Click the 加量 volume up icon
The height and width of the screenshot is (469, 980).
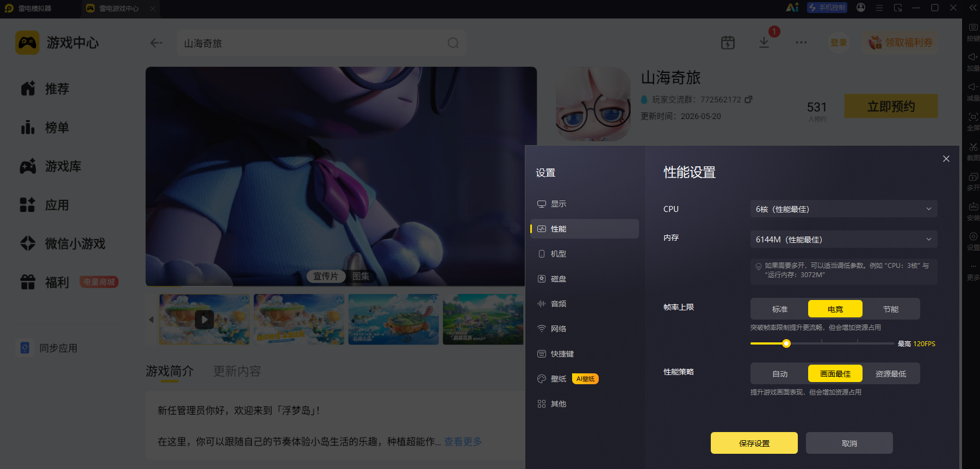point(973,62)
